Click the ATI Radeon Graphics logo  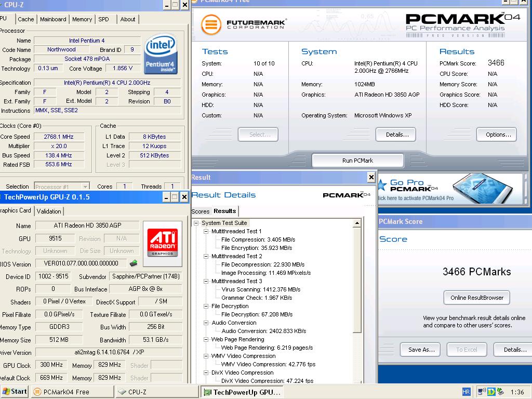click(163, 243)
